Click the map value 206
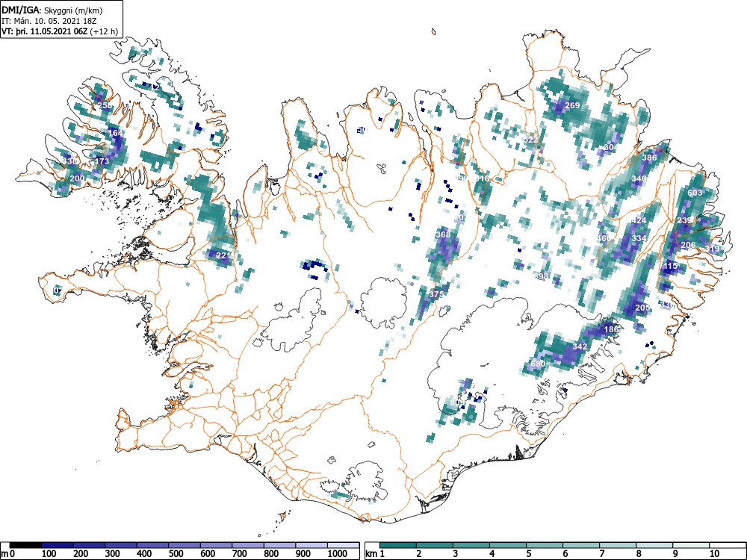The height and width of the screenshot is (560, 747). coord(688,245)
